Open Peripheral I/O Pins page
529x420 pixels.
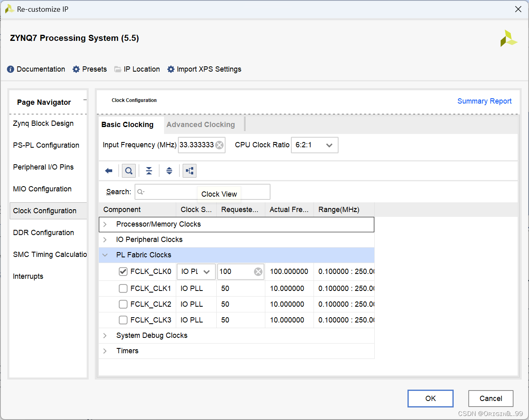(x=43, y=167)
